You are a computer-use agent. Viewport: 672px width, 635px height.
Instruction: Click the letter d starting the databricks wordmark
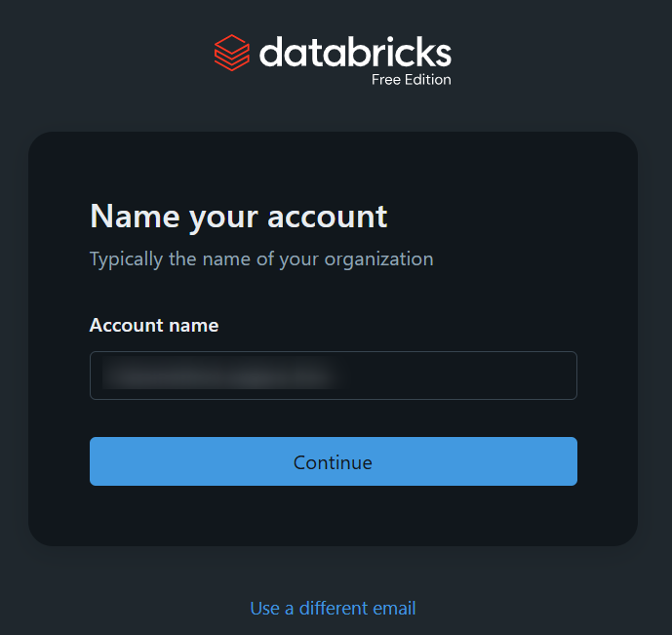[271, 52]
